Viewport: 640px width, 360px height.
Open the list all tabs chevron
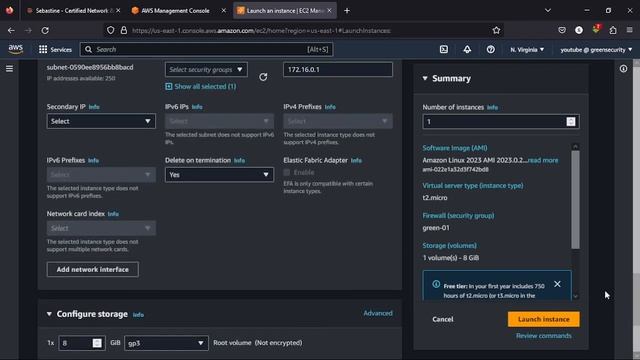point(548,11)
